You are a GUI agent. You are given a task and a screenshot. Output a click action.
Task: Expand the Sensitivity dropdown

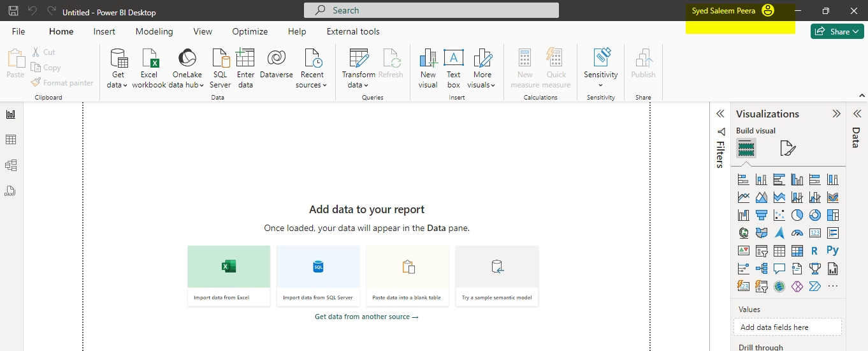[601, 68]
